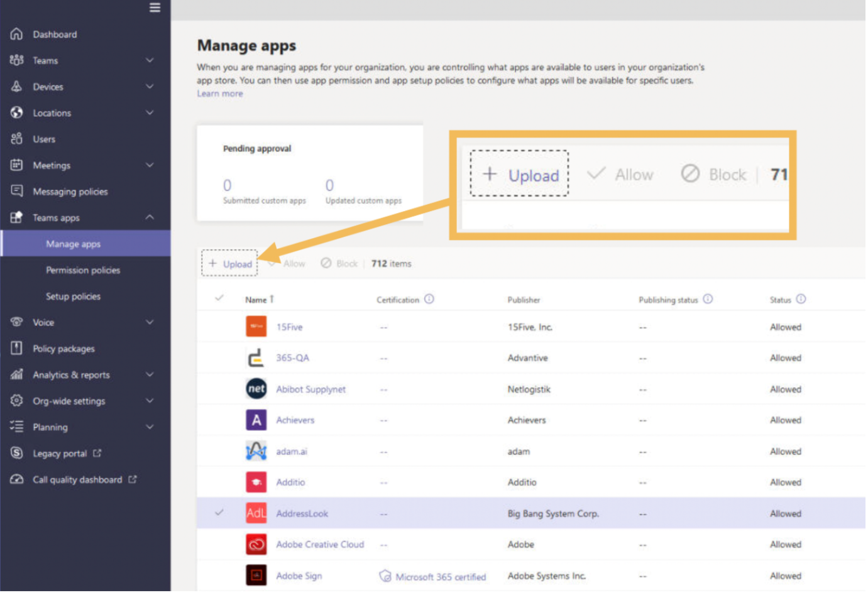
Task: Sort by the Name column header
Action: click(260, 300)
